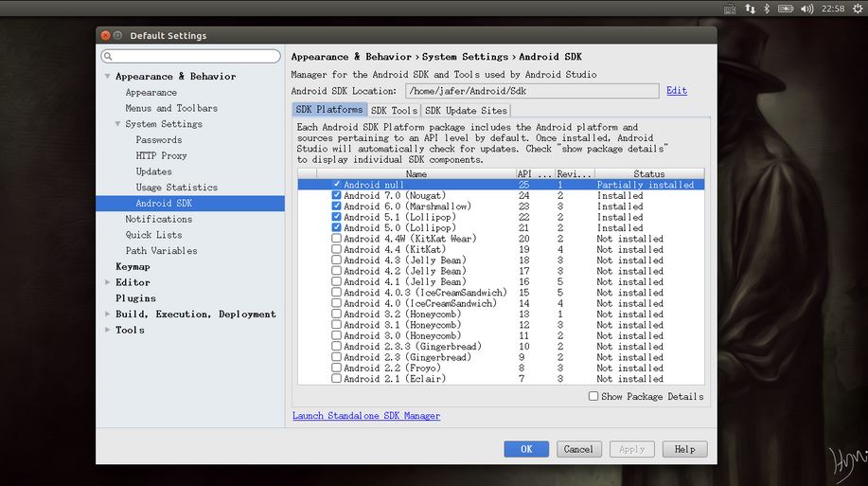Select the Android 4.0 (IceCreamSandwich) row
The height and width of the screenshot is (486, 868).
click(501, 303)
